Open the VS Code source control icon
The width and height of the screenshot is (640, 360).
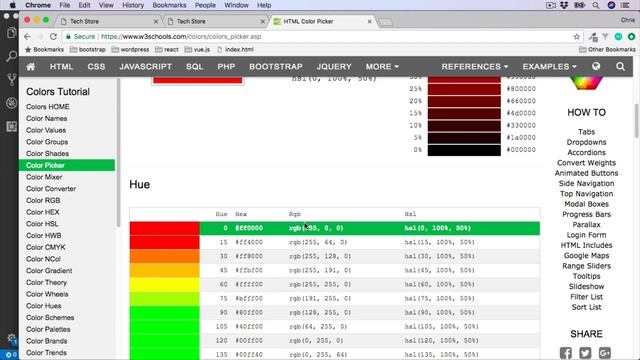(11, 79)
